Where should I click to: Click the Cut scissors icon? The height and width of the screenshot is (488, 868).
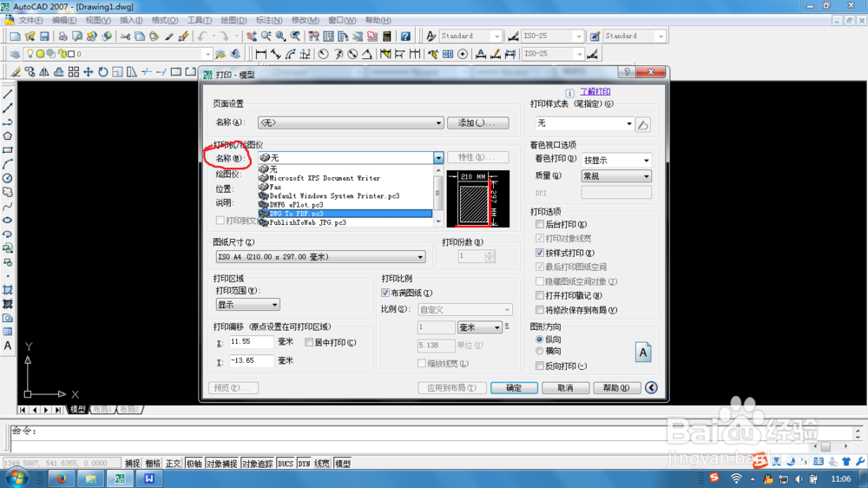click(125, 36)
